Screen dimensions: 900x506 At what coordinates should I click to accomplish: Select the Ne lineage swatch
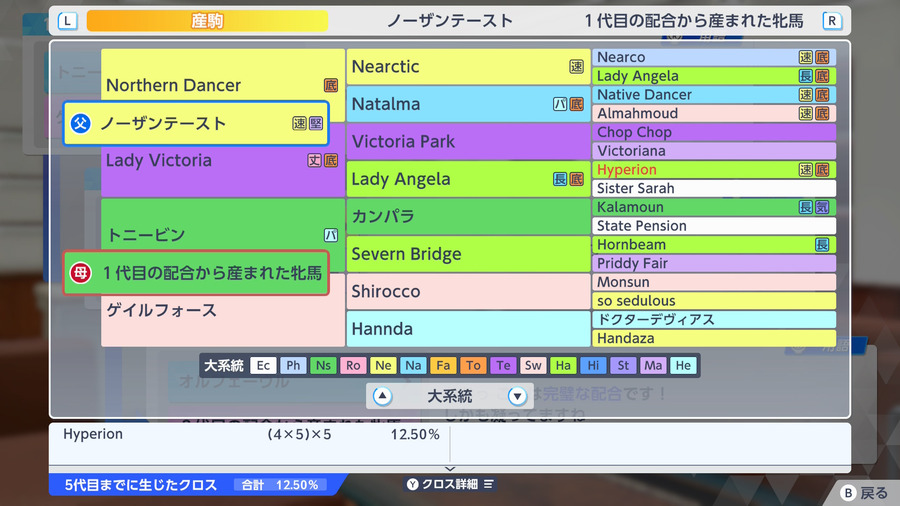(383, 365)
